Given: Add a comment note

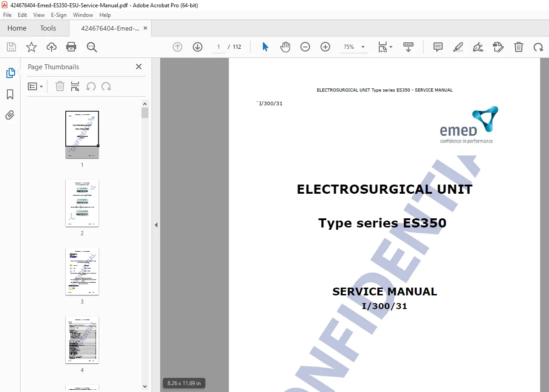Looking at the screenshot, I should 438,47.
